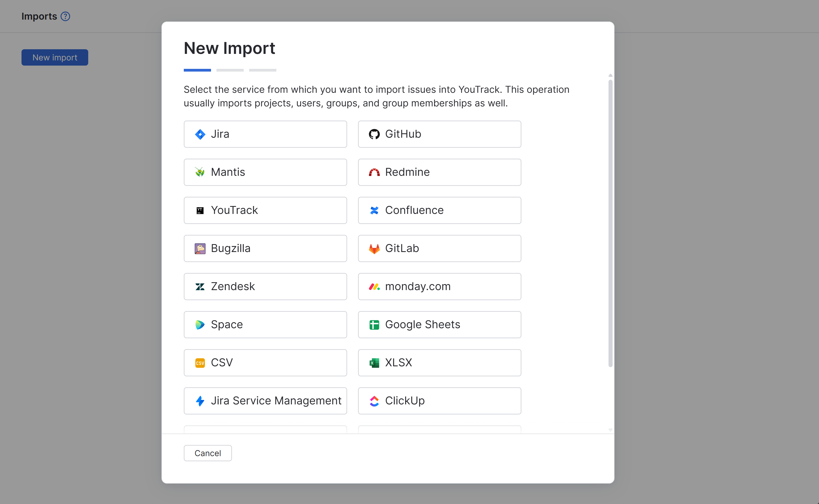The image size is (819, 504).
Task: Click the Bugzilla mascot icon
Action: [200, 249]
